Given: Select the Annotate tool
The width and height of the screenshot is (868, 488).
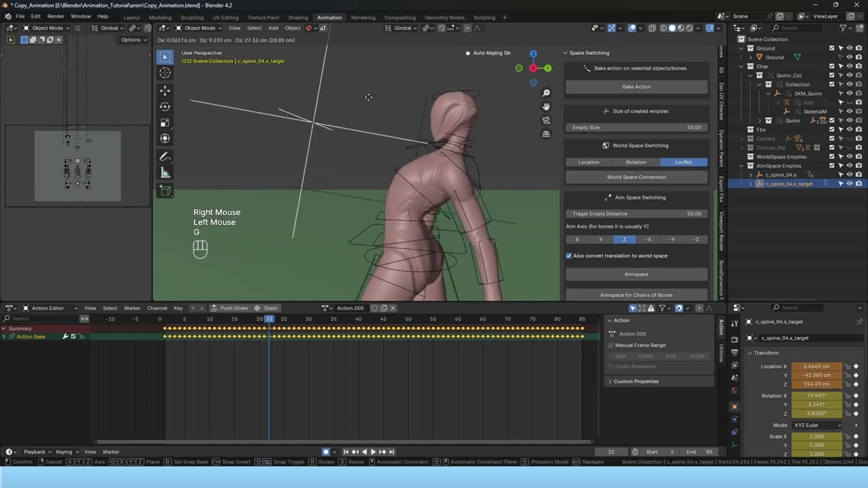Looking at the screenshot, I should [x=165, y=157].
